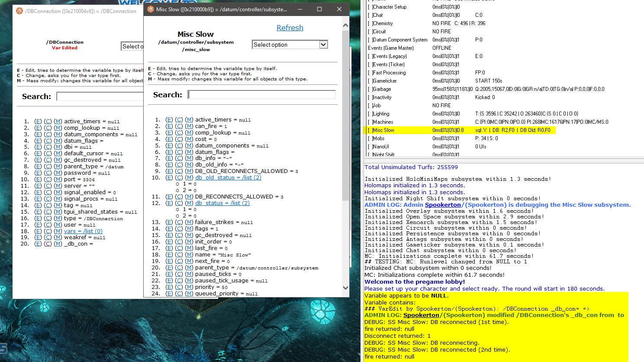Screen dimensions: 644x362
Task: Click Welcome to the pregame lobby! text
Action: click(415, 282)
